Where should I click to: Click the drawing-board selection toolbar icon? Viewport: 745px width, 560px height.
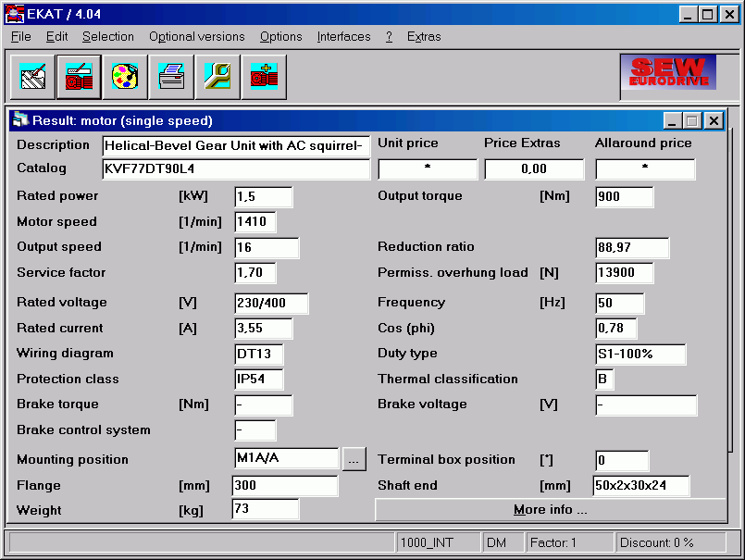(x=32, y=77)
